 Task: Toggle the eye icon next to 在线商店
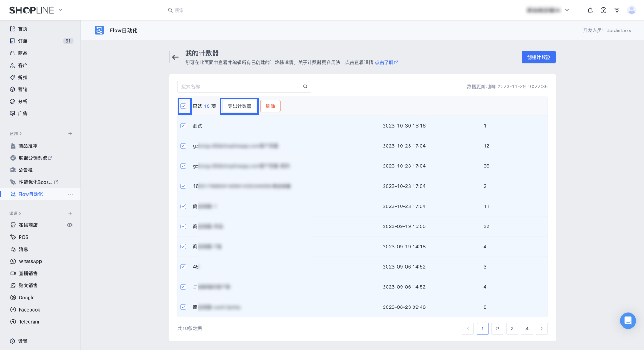69,225
